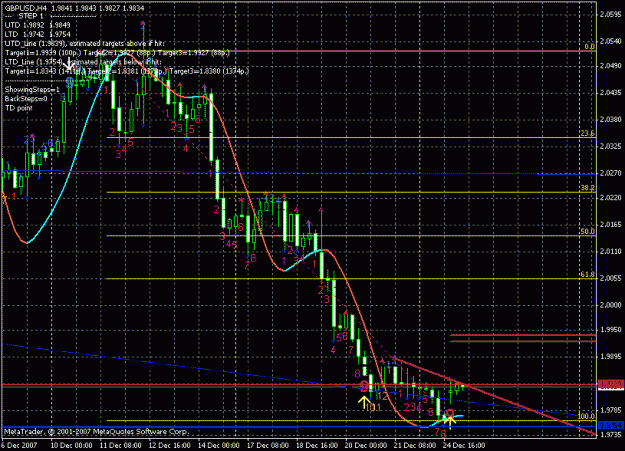
Task: Click the 'Target1=1.9939 (100p.)' line
Action: [117, 53]
